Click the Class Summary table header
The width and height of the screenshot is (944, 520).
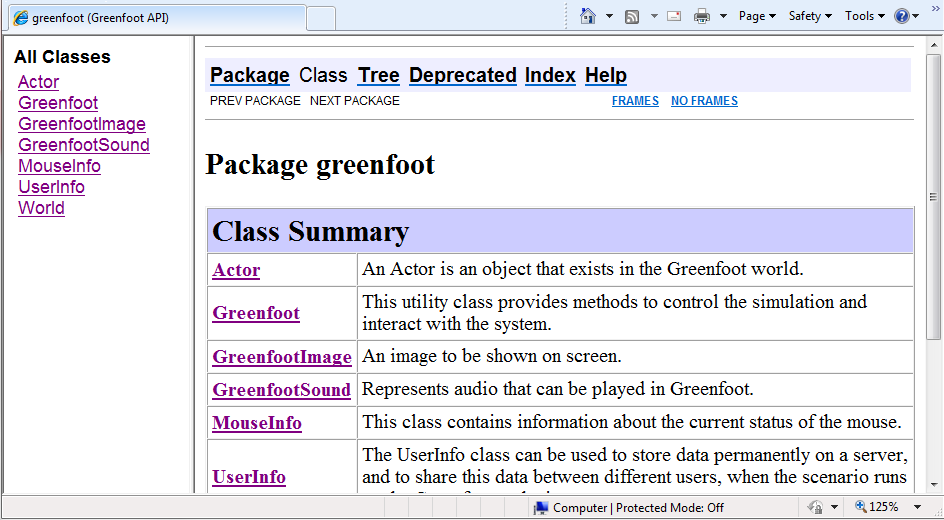[x=560, y=231]
